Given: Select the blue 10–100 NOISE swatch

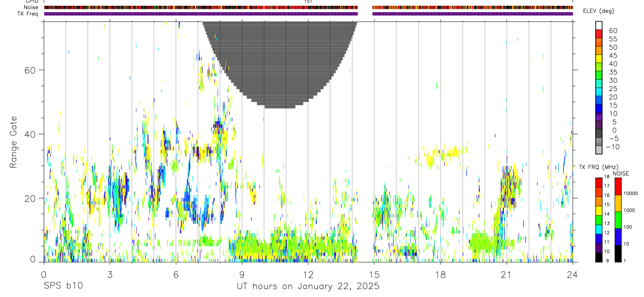Looking at the screenshot, I should tap(618, 237).
